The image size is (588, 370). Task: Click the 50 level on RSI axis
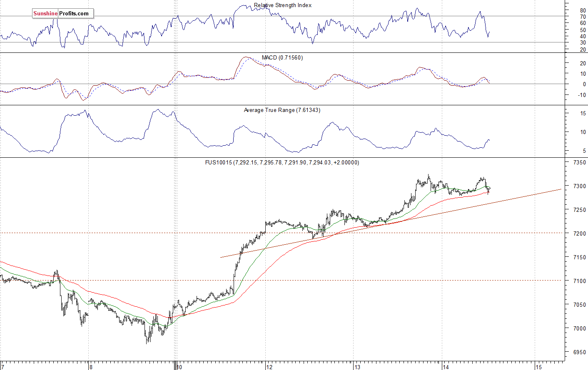pyautogui.click(x=583, y=30)
